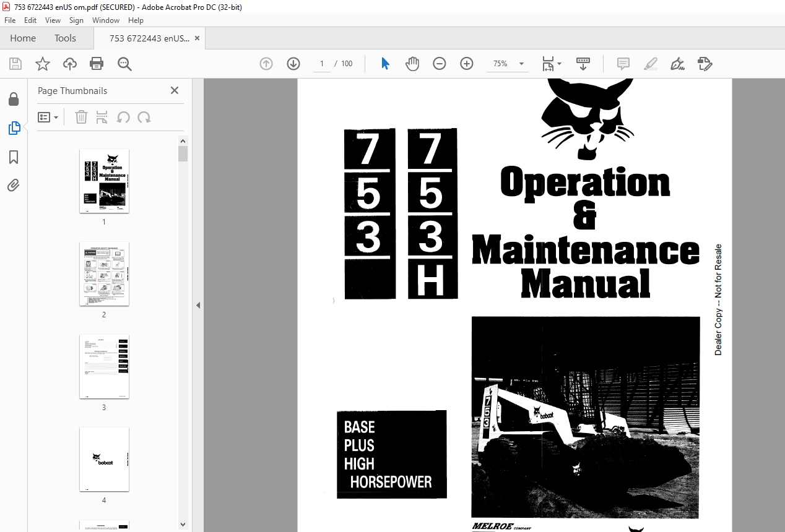Image resolution: width=785 pixels, height=532 pixels.
Task: Open thumbnail options dropdown menu
Action: 48,117
